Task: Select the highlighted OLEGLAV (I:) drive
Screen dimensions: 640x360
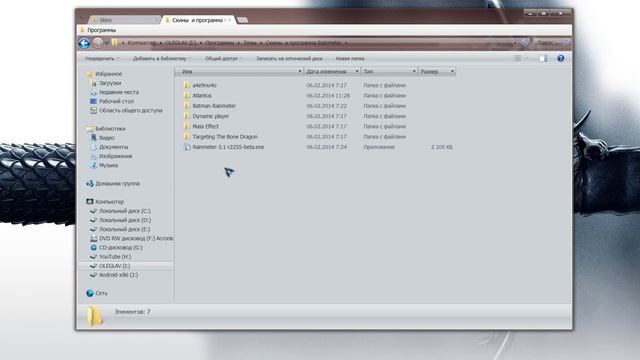Action: point(125,266)
